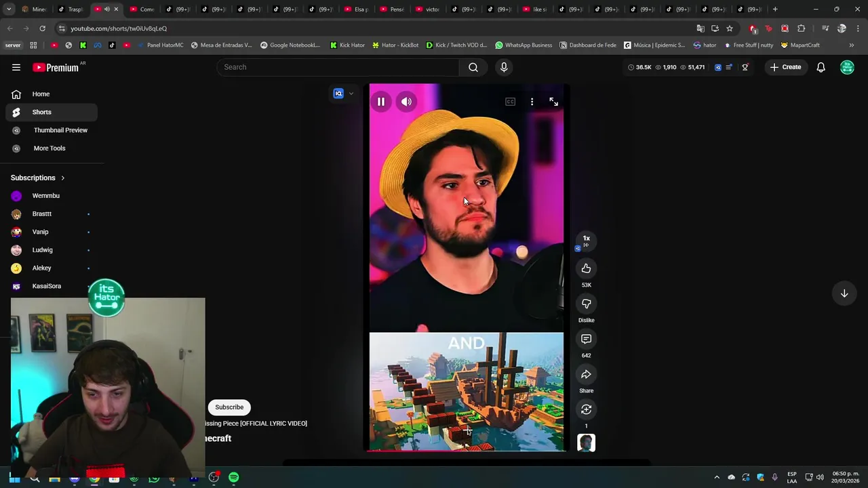Open the Short's three-dot options menu
The width and height of the screenshot is (868, 488).
532,102
